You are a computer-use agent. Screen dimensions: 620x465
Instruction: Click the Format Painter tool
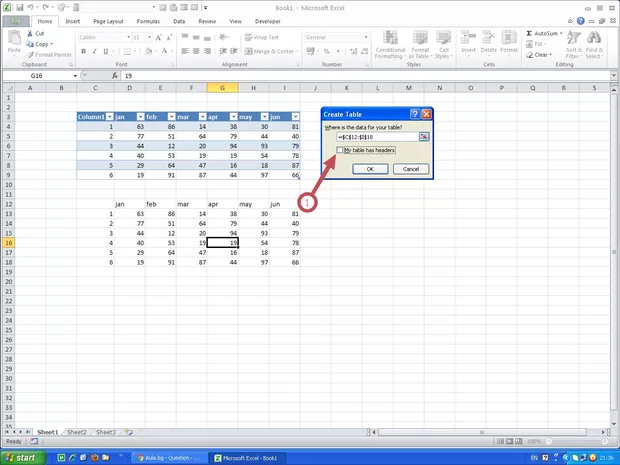pyautogui.click(x=50, y=54)
